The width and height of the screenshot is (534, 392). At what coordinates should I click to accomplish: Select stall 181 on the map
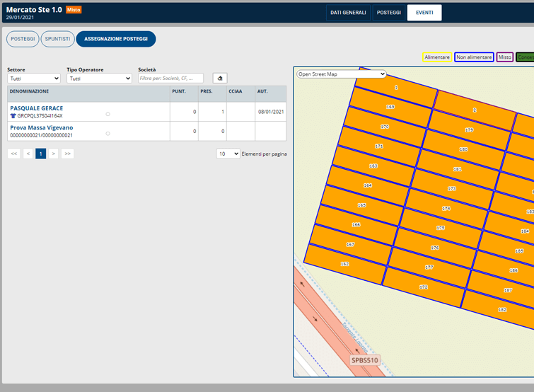pyautogui.click(x=458, y=169)
